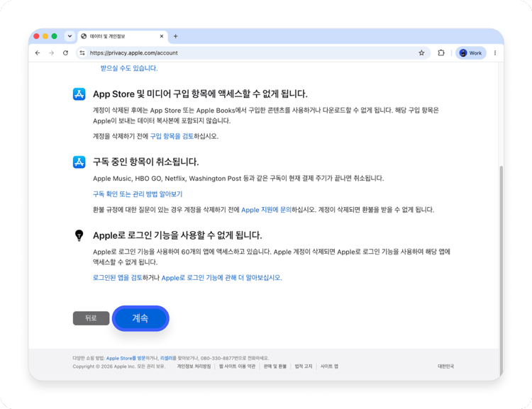Open the extensions puzzle icon
The width and height of the screenshot is (532, 409).
(x=440, y=53)
